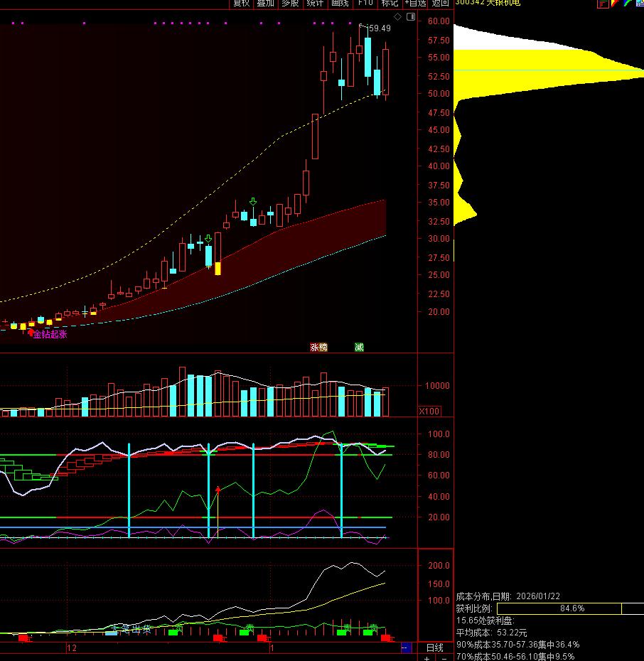Select the 日线 daily period button

(x=435, y=648)
